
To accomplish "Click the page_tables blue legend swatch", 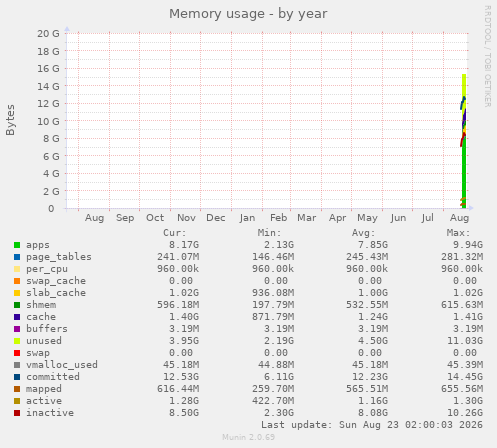I will (17, 257).
